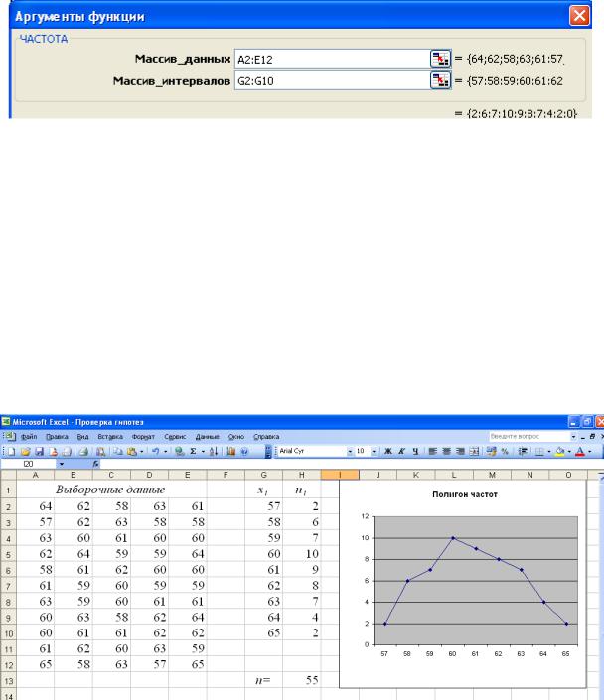Open the Undo history dropdown arrow
The image size is (604, 700).
[165, 452]
